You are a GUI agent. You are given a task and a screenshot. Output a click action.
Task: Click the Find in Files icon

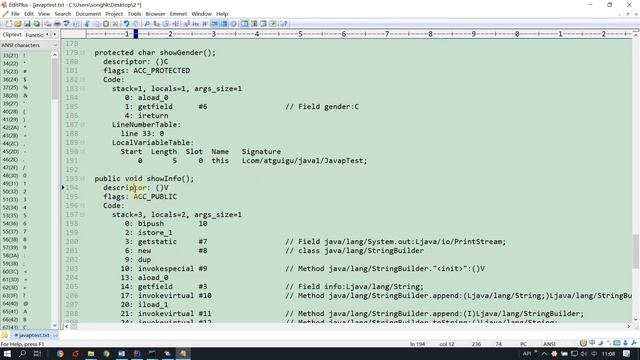[166, 24]
